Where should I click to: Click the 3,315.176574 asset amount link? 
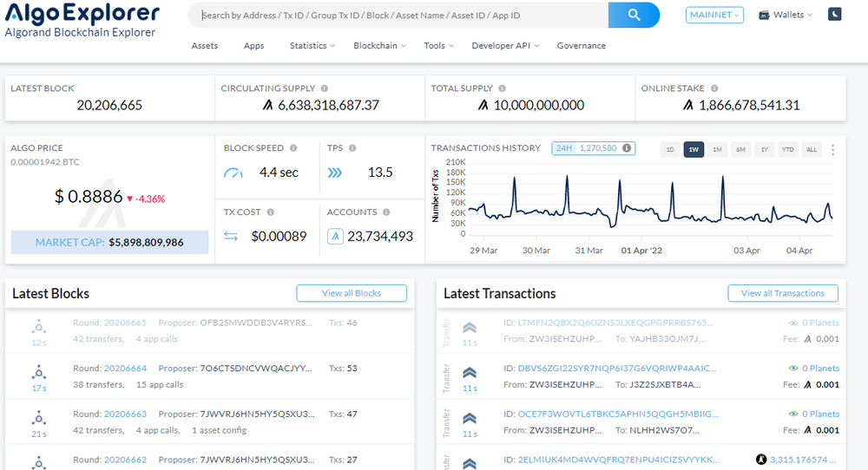point(803,460)
